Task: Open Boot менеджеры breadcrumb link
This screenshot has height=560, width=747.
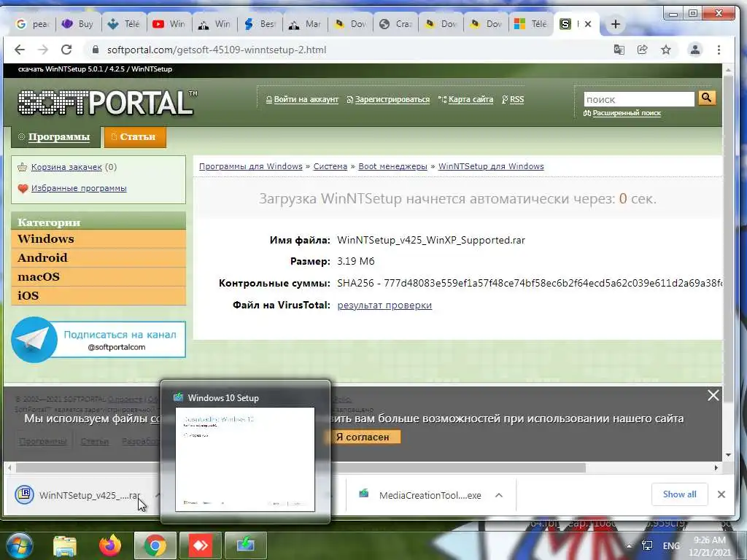Action: click(x=392, y=166)
